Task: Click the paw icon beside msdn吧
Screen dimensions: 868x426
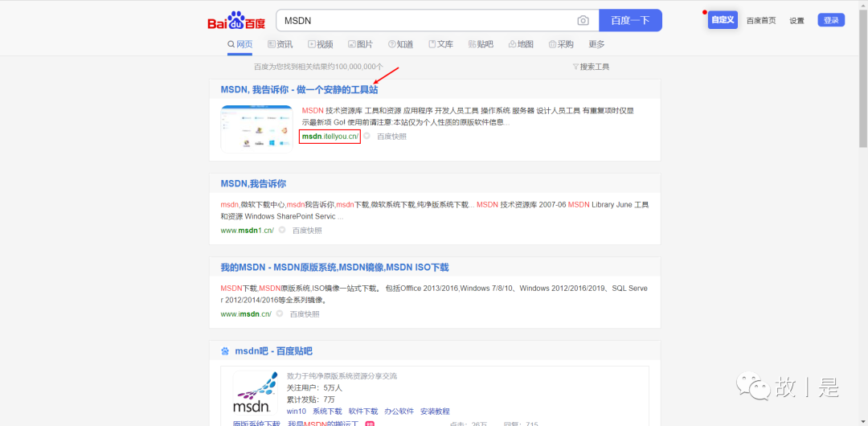Action: 225,351
